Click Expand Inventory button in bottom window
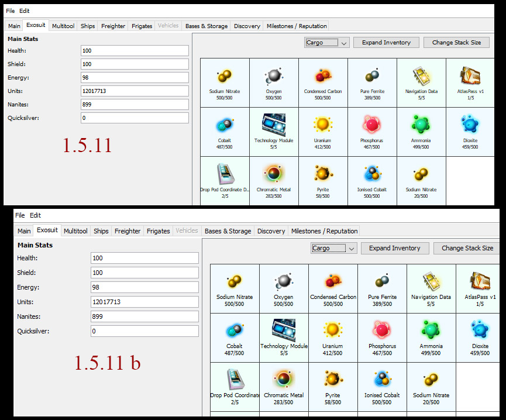 (395, 248)
